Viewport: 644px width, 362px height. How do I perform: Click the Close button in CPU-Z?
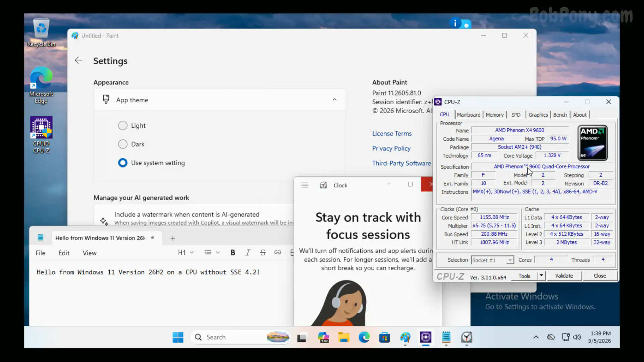click(x=600, y=276)
